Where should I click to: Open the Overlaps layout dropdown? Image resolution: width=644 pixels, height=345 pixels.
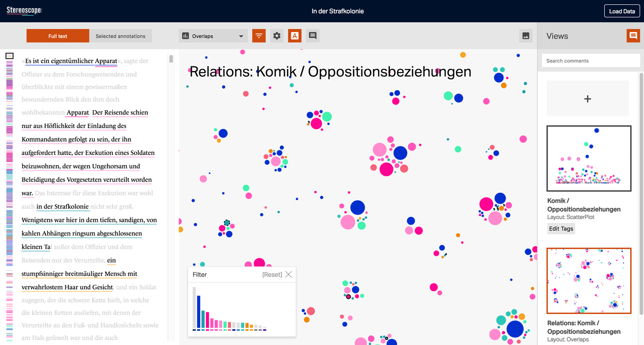click(213, 36)
